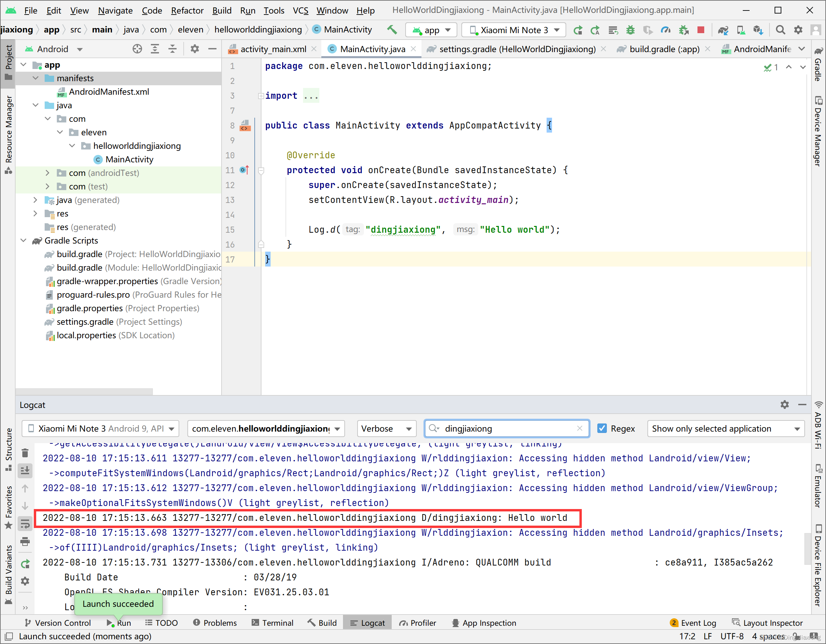Image resolution: width=826 pixels, height=644 pixels.
Task: Open the SDK Manager cube icon
Action: (758, 29)
